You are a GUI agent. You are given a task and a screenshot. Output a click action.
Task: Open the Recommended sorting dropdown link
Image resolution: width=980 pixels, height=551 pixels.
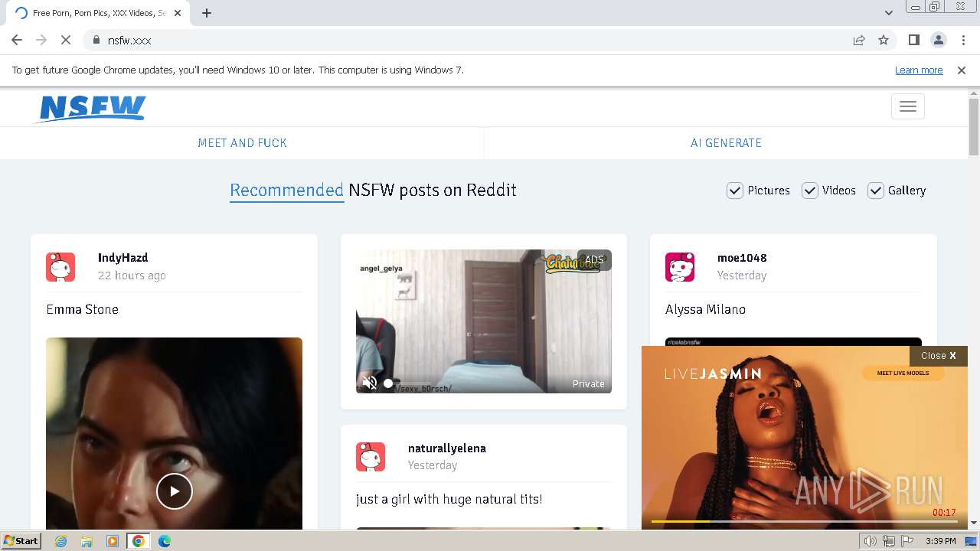pos(286,191)
